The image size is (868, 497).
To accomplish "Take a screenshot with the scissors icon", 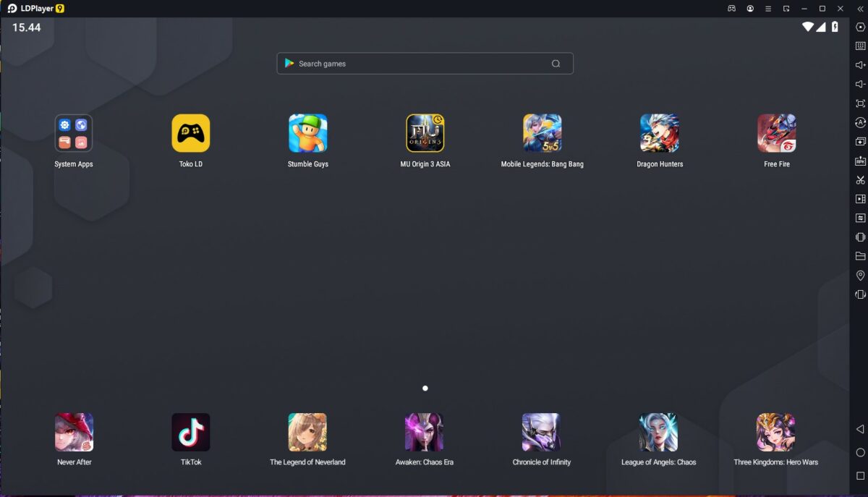I will [x=860, y=180].
